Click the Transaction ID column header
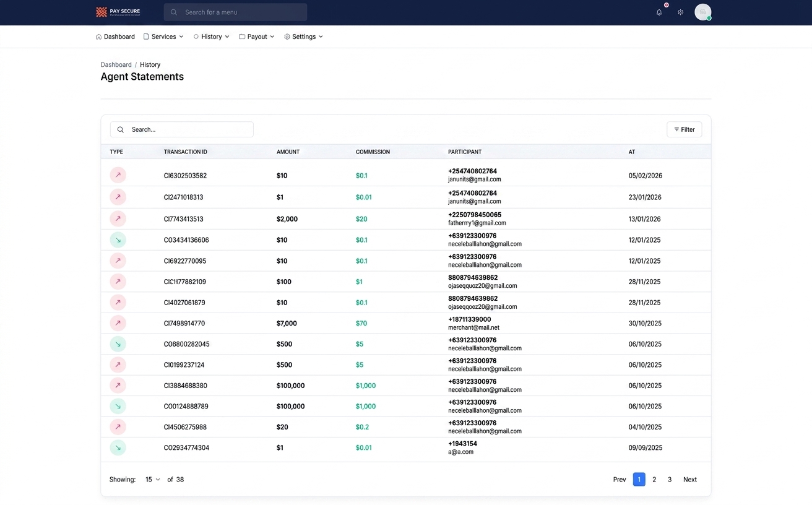The image size is (812, 505). pyautogui.click(x=186, y=152)
